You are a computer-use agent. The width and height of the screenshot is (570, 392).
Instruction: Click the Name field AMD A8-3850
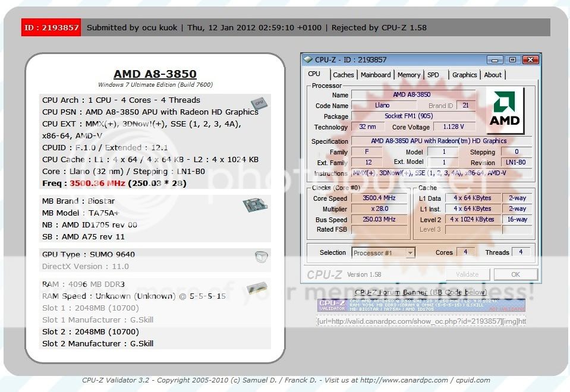tap(412, 94)
